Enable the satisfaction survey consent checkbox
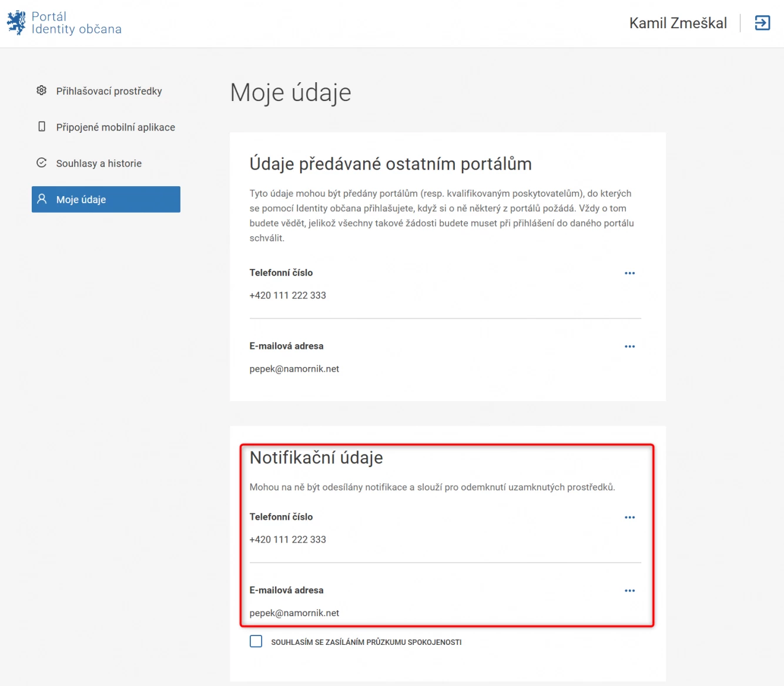 tap(256, 641)
